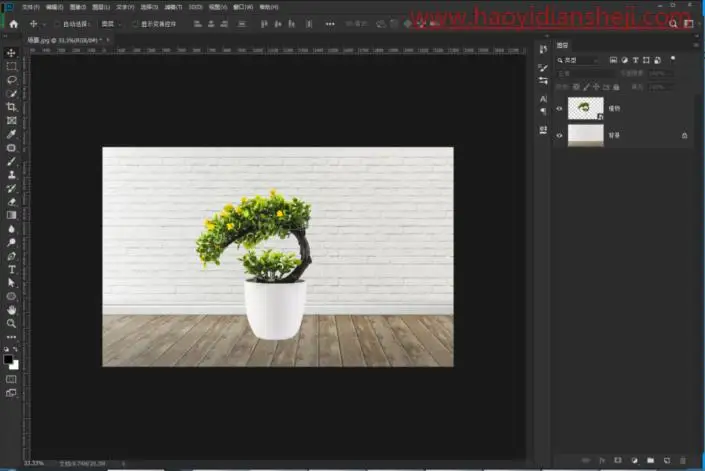
Task: Open the 滤镜(T) Filter menu
Action: (x=173, y=7)
